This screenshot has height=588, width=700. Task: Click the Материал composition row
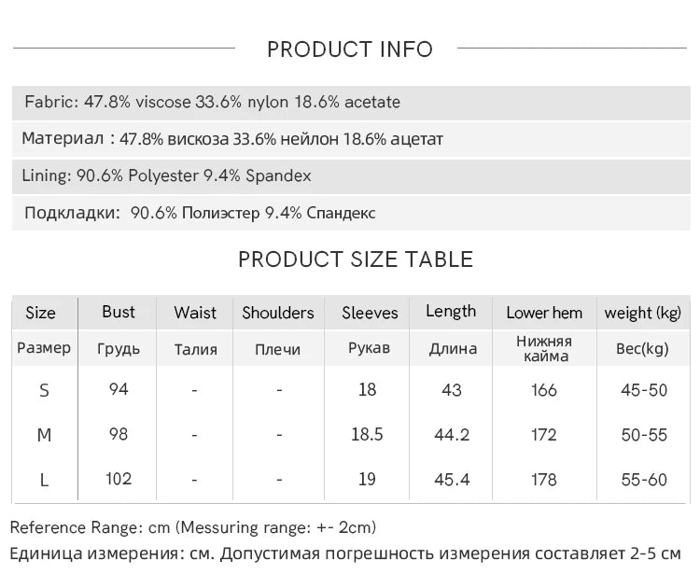[232, 139]
